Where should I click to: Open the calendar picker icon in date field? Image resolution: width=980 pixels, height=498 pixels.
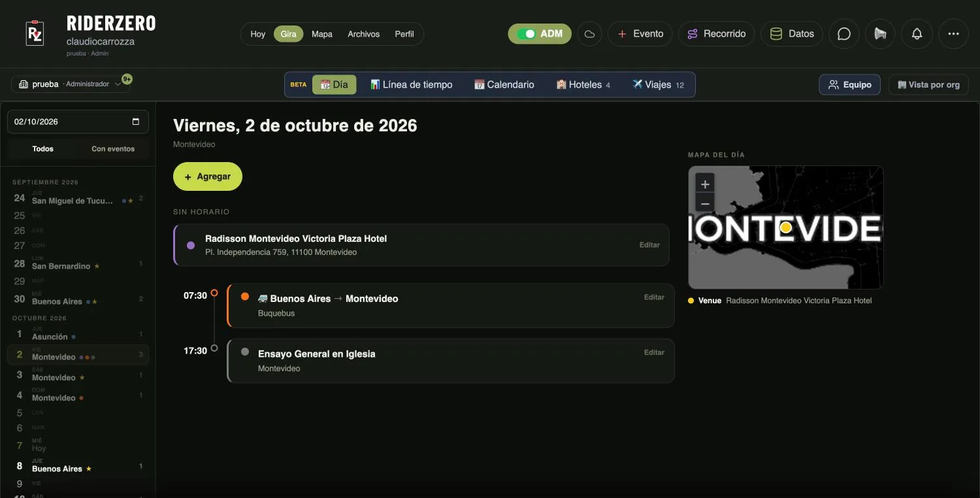point(136,122)
